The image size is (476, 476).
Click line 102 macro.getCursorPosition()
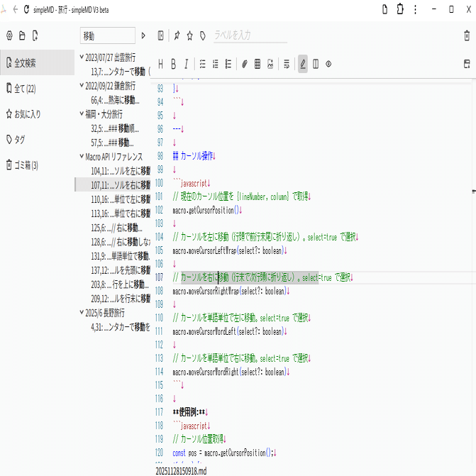(x=207, y=210)
